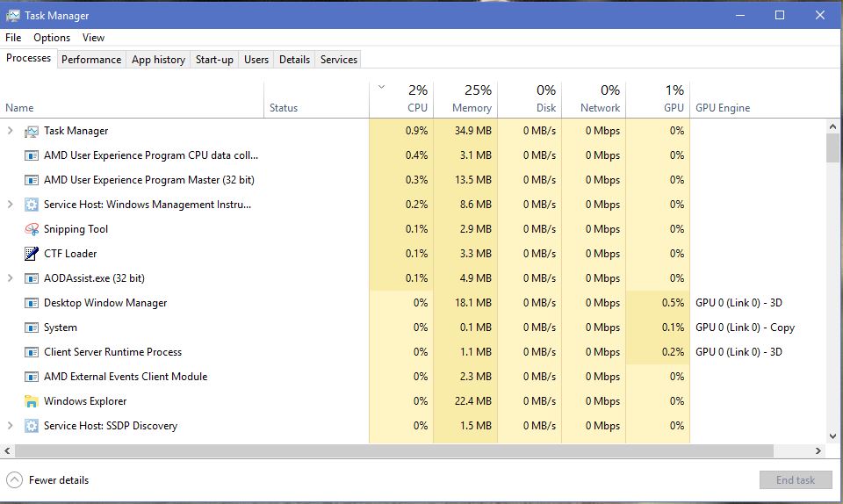Click the horizontal scrollbar thumb
The image size is (843, 504).
[x=394, y=450]
